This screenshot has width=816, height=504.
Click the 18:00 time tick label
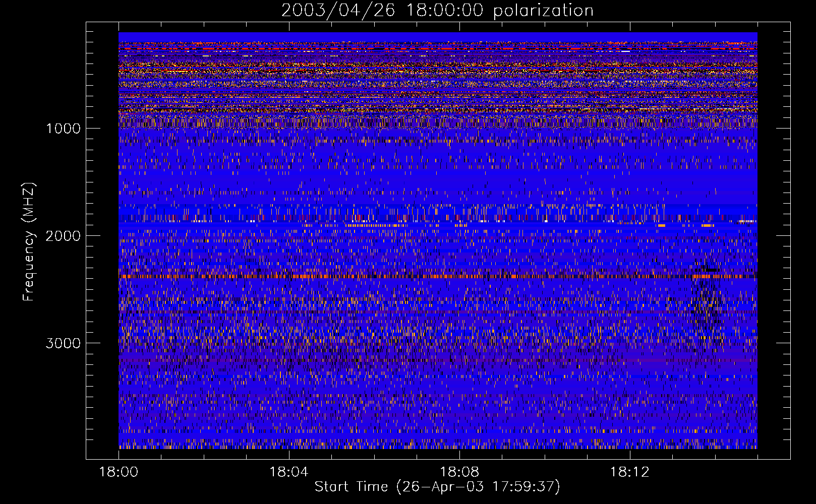coord(119,472)
